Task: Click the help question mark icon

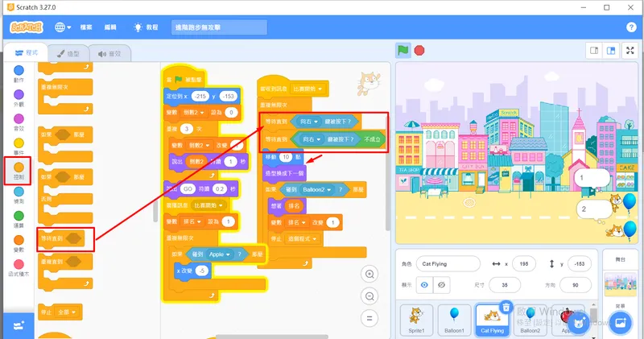Action: tap(631, 27)
